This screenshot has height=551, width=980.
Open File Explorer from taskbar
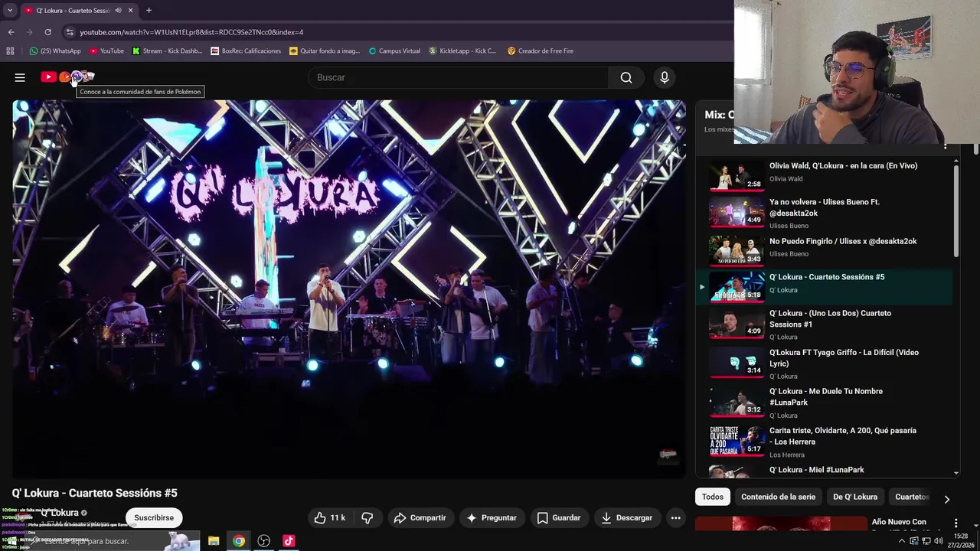214,541
